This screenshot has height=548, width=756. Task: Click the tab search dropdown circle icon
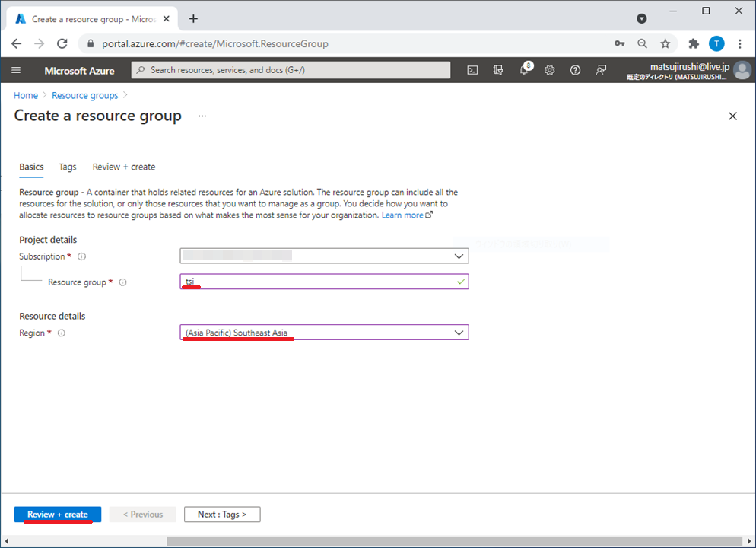pos(642,18)
